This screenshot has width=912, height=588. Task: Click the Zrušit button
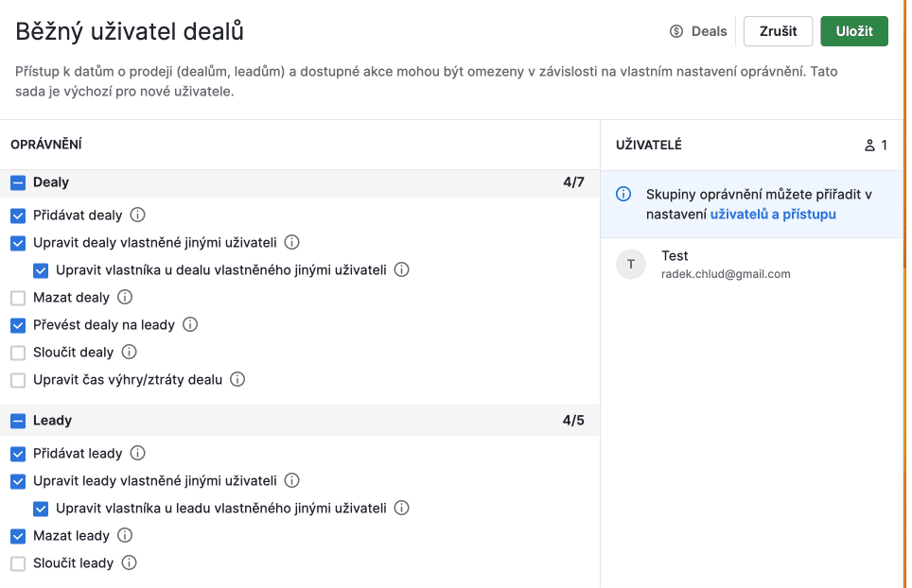(x=778, y=31)
